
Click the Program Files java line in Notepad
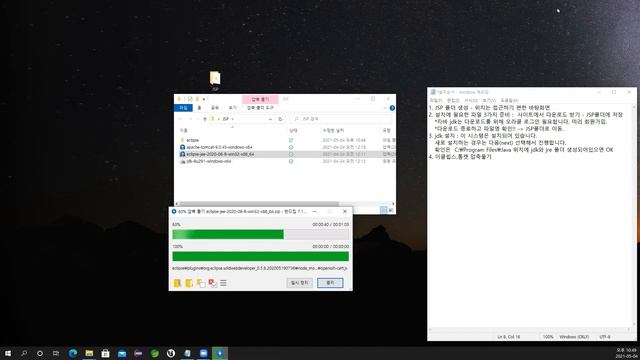pyautogui.click(x=524, y=150)
